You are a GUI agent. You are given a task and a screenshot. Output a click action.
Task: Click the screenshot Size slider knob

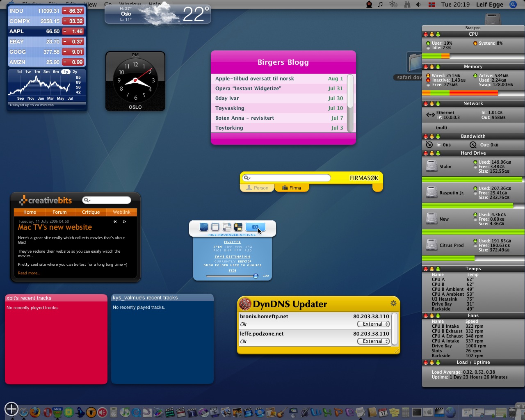(256, 276)
